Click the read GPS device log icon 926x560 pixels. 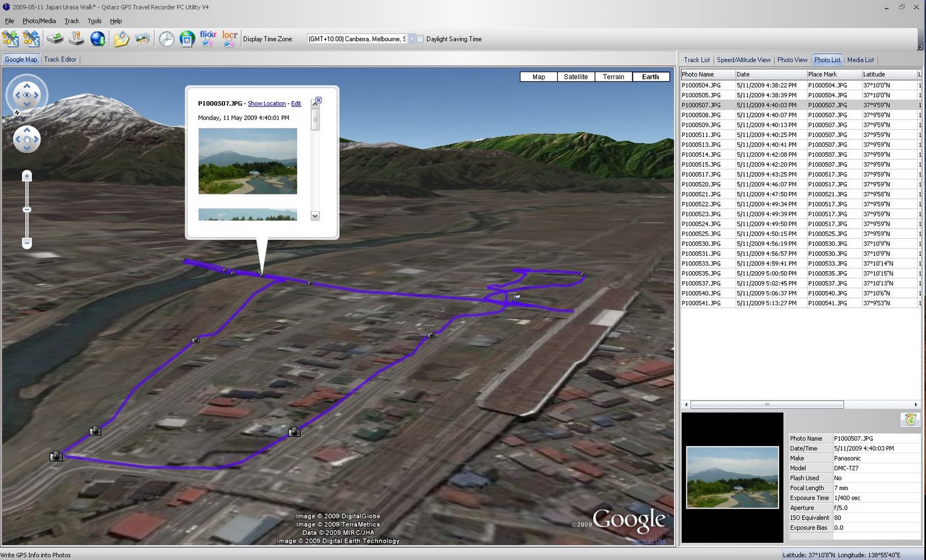click(55, 39)
